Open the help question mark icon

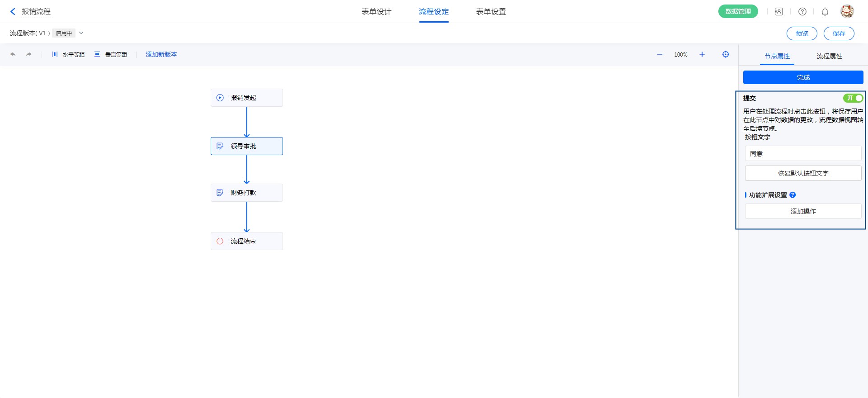click(802, 12)
